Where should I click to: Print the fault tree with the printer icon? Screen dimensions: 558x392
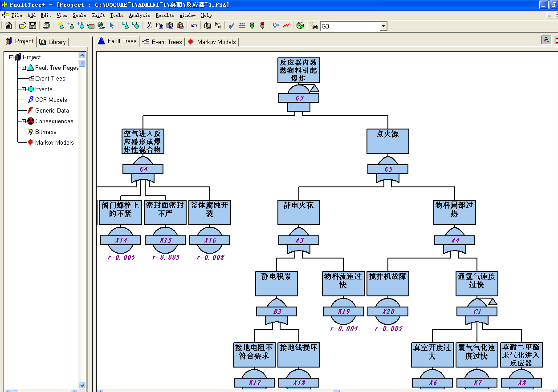(x=46, y=26)
